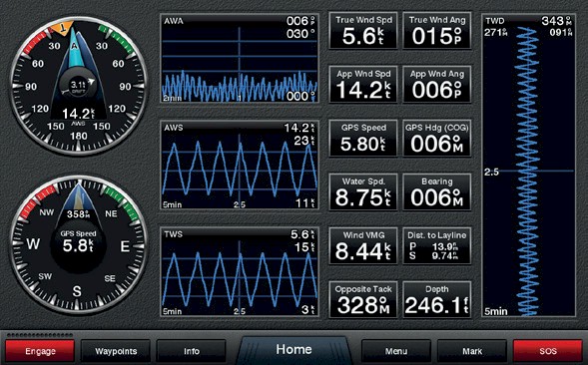Tap the orange marker labeled 1 on wind gauge
This screenshot has width=588, height=365.
pos(63,28)
